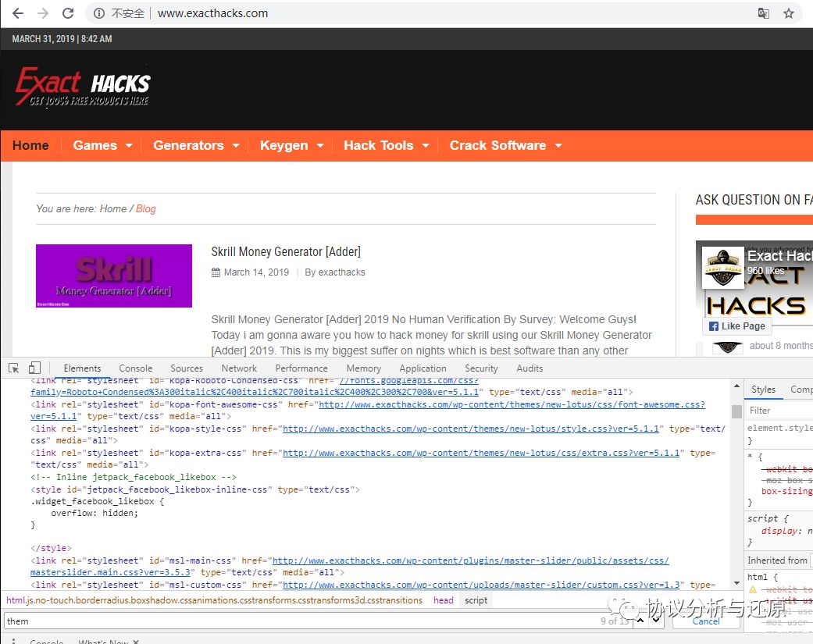Activate the DevTools inspect element icon
This screenshot has width=813, height=644.
coord(14,368)
